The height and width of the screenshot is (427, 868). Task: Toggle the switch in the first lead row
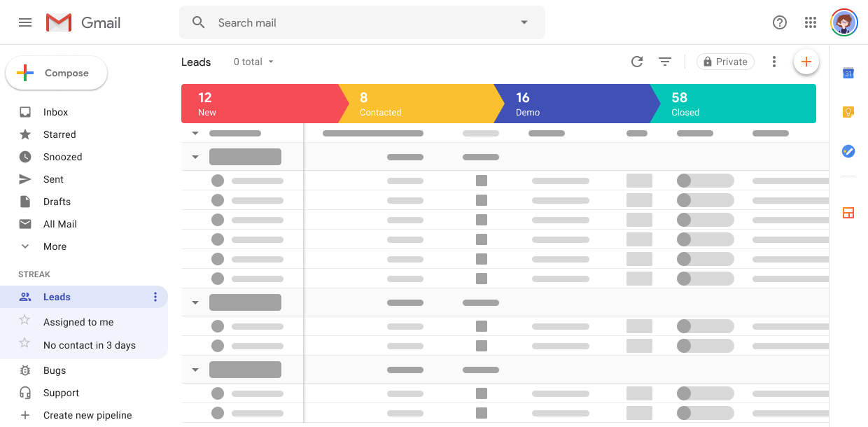(705, 181)
